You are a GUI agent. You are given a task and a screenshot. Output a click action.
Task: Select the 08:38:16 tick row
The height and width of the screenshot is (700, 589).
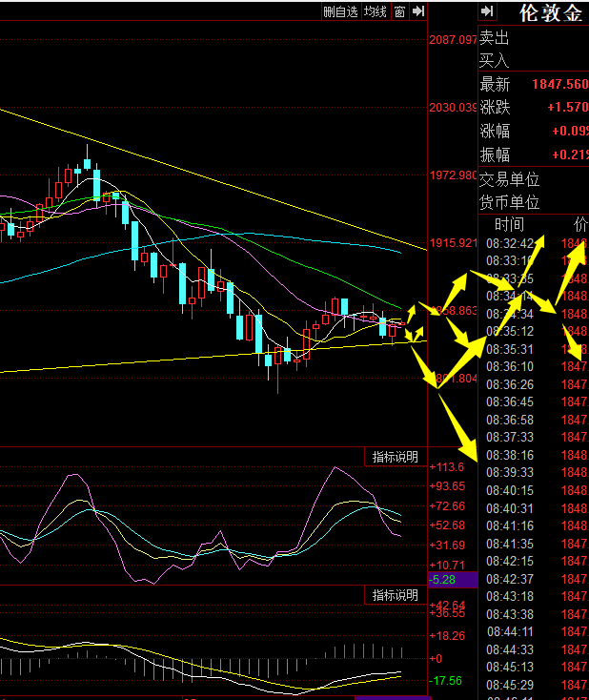[x=534, y=455]
